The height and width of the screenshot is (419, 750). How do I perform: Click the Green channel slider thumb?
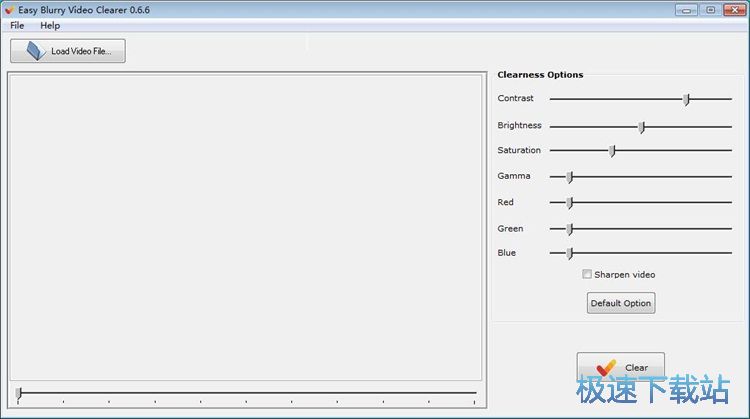[570, 230]
